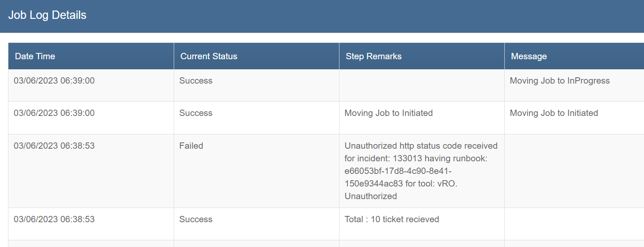Click the "Moving Job to InProgress" message text
The image size is (644, 247).
click(x=559, y=80)
